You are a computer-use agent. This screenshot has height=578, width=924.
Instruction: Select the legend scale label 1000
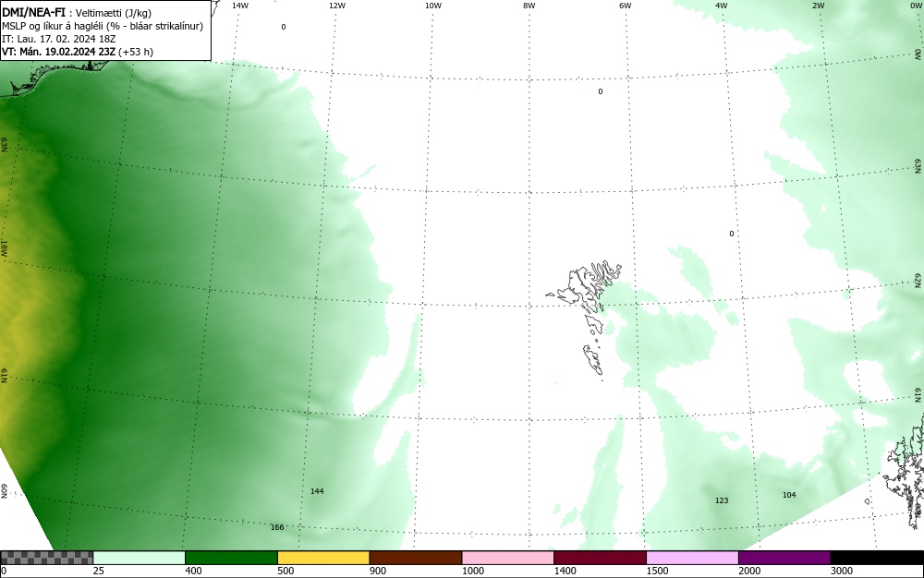(472, 571)
